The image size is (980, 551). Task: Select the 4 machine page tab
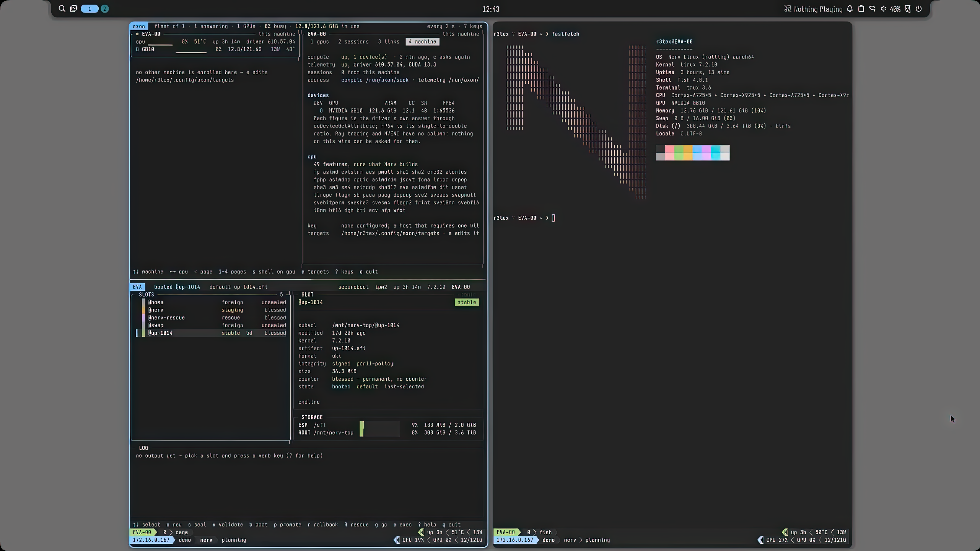coord(422,42)
